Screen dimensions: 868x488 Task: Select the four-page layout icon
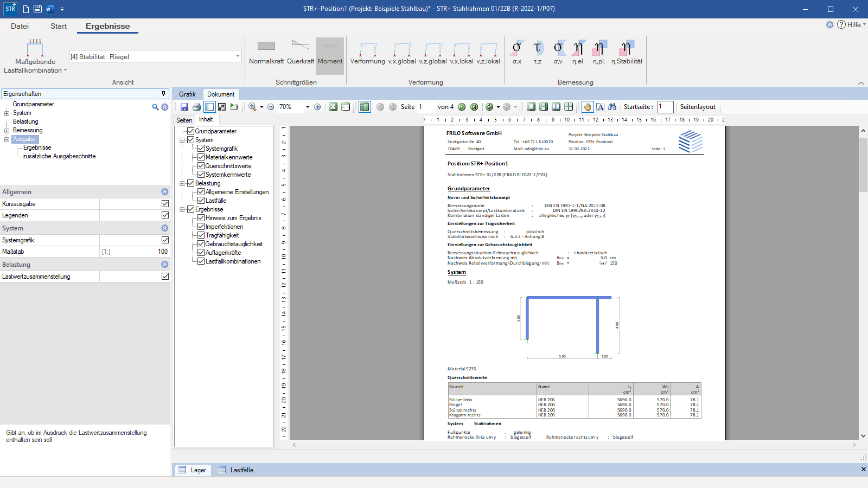point(569,107)
